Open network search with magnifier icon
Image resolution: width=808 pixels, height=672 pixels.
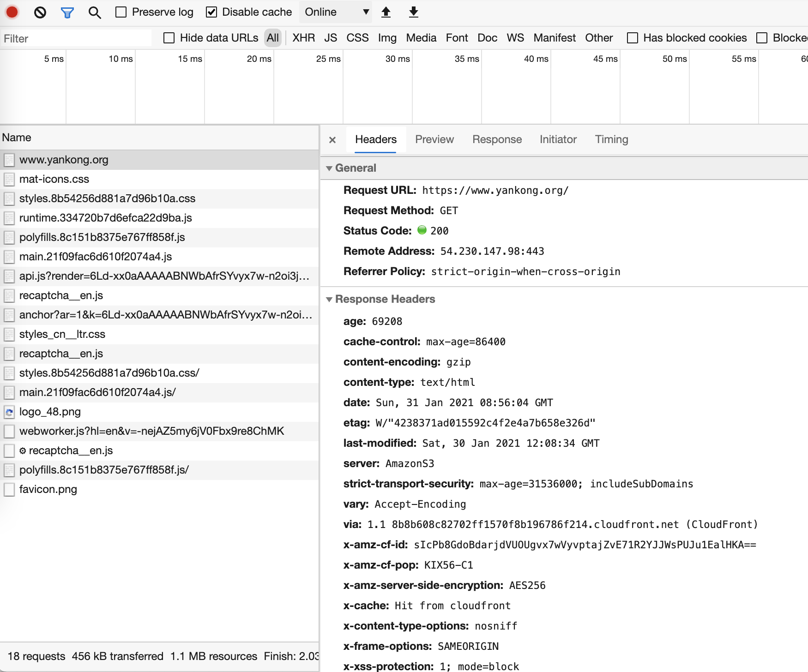click(95, 12)
